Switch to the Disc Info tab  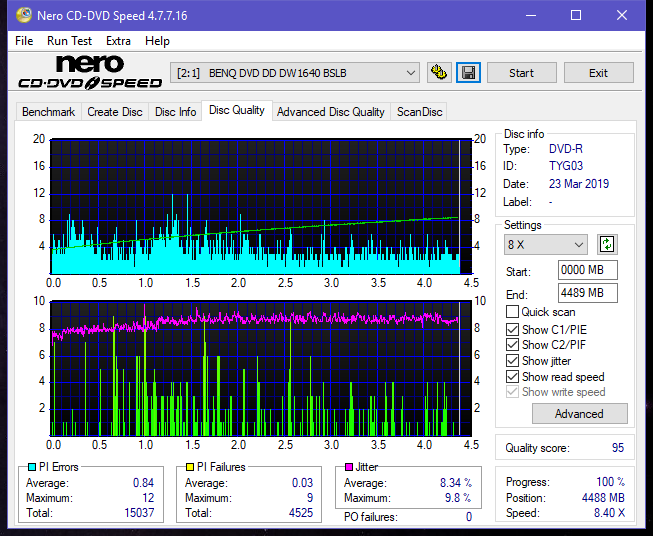(x=175, y=112)
